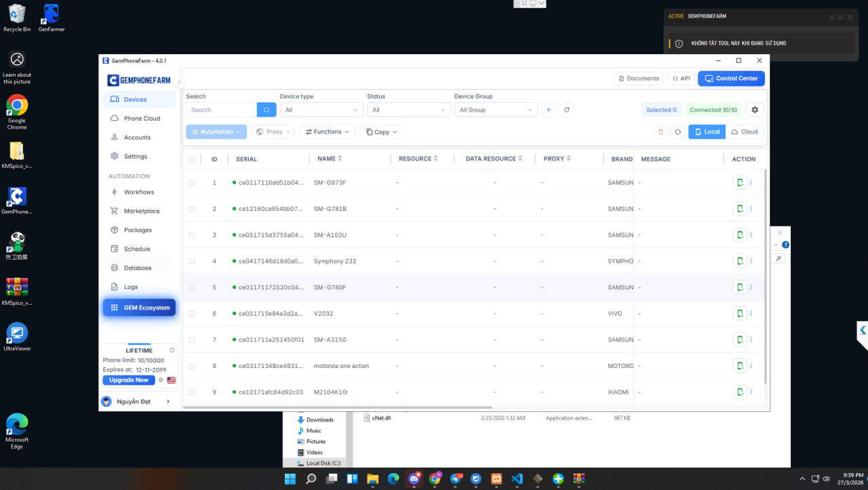This screenshot has width=868, height=490.
Task: Expand the Proxy dropdown button
Action: pyautogui.click(x=273, y=131)
